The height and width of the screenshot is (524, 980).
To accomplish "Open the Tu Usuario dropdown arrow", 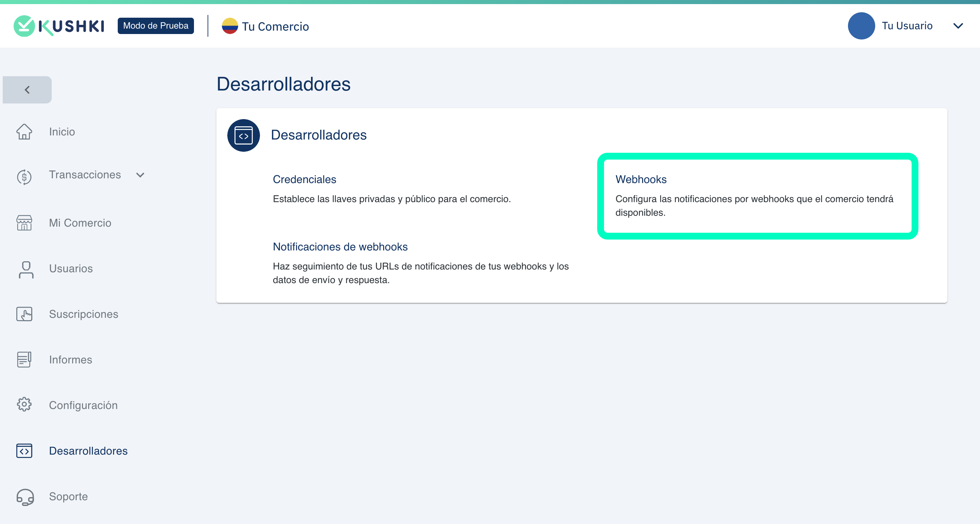I will click(958, 26).
